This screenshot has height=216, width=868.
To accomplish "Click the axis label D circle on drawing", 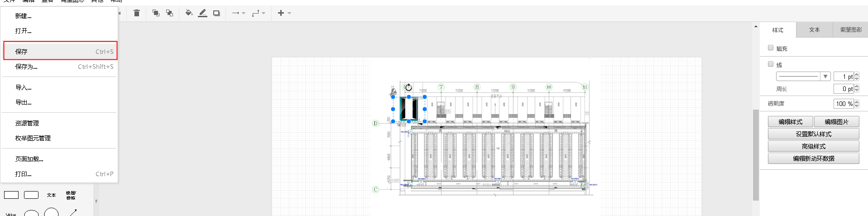I will (375, 123).
